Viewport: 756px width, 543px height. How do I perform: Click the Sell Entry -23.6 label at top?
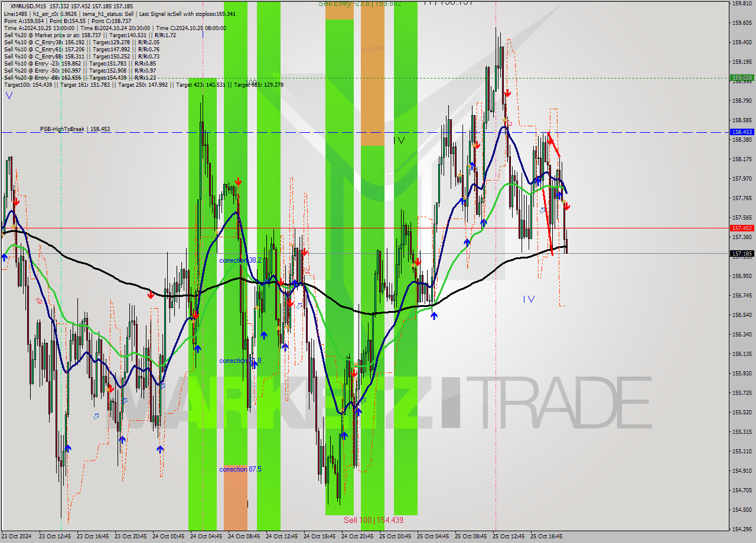click(x=360, y=4)
